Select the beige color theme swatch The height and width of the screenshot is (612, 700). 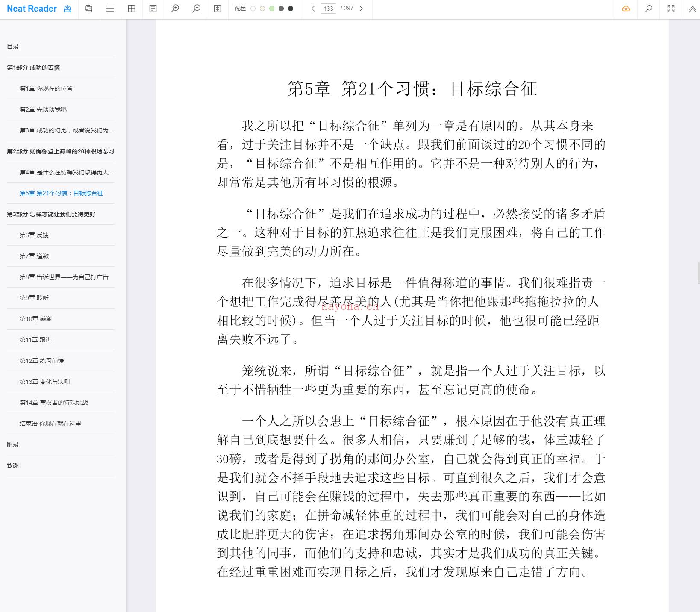262,9
